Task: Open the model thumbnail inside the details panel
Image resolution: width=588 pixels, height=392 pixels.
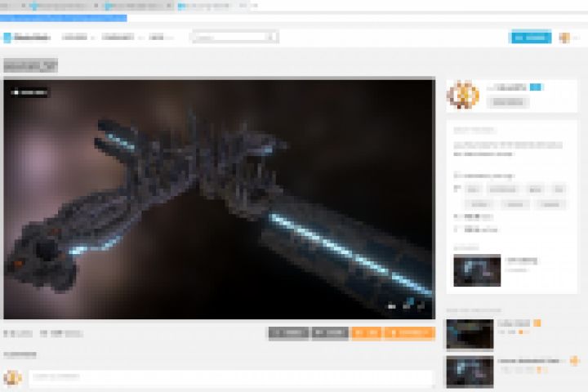Action: point(477,270)
